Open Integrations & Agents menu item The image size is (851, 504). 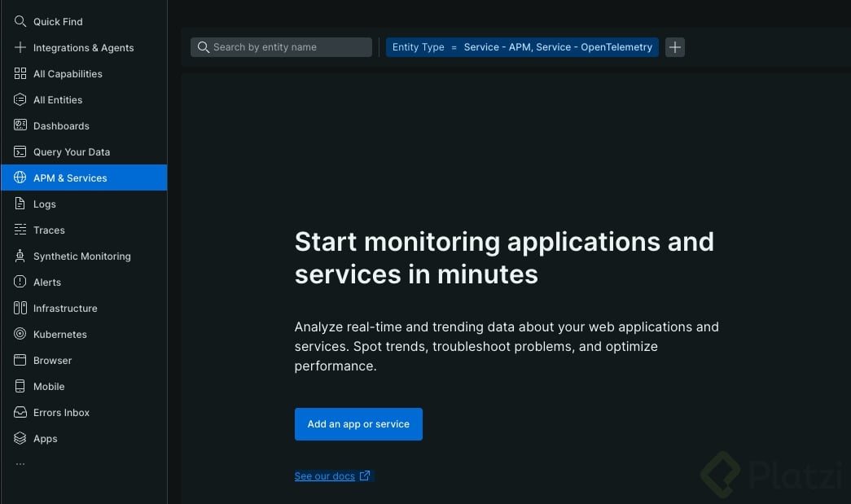tap(84, 47)
